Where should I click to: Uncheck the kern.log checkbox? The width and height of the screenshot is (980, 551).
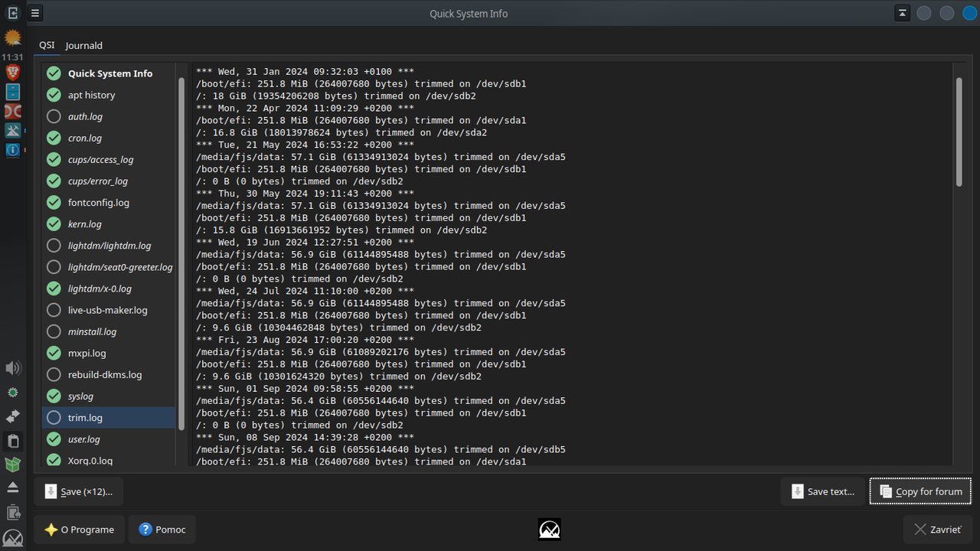click(x=54, y=224)
